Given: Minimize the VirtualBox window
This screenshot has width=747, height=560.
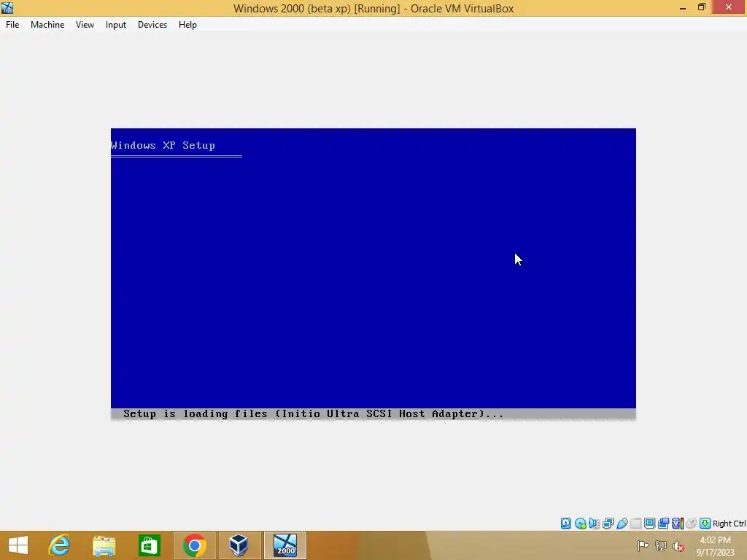Looking at the screenshot, I should click(683, 7).
